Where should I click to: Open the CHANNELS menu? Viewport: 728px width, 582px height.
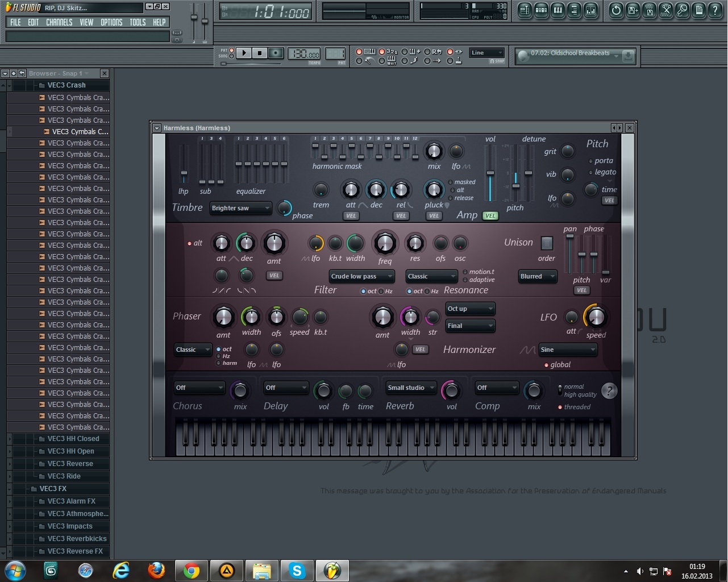click(x=59, y=22)
